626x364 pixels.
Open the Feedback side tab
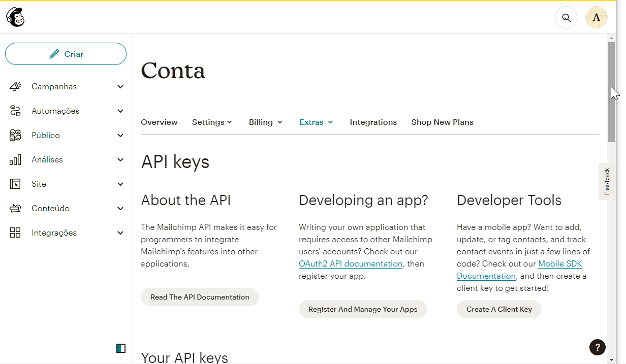[x=607, y=181]
